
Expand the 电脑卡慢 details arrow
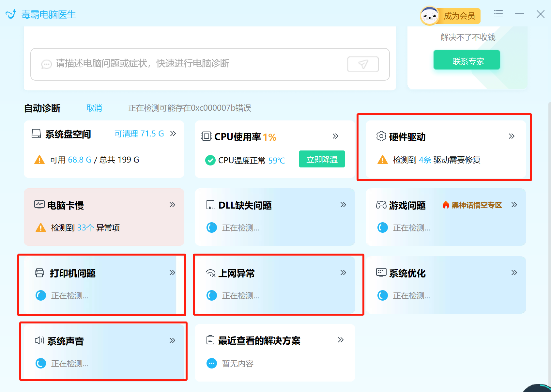pos(172,205)
